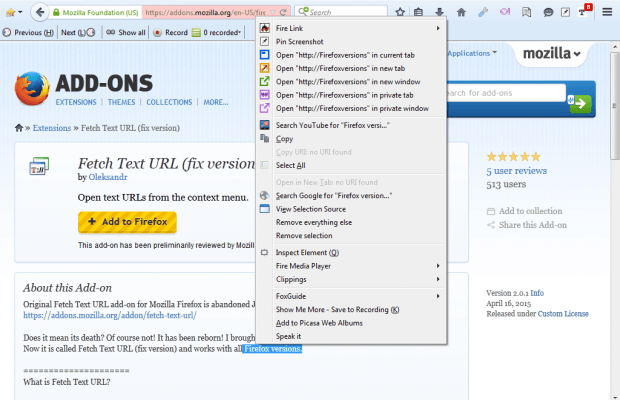The height and width of the screenshot is (400, 620).
Task: Select Copy in context menu
Action: pyautogui.click(x=352, y=139)
